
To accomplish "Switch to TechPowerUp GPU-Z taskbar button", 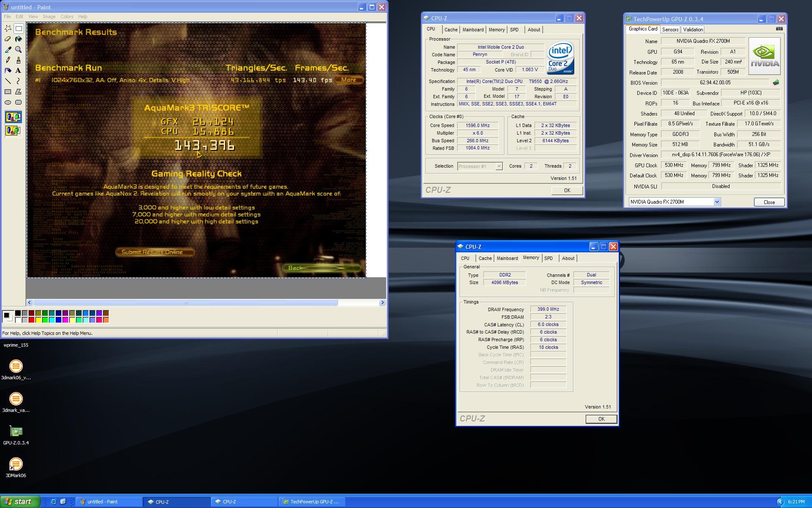I will tap(312, 502).
